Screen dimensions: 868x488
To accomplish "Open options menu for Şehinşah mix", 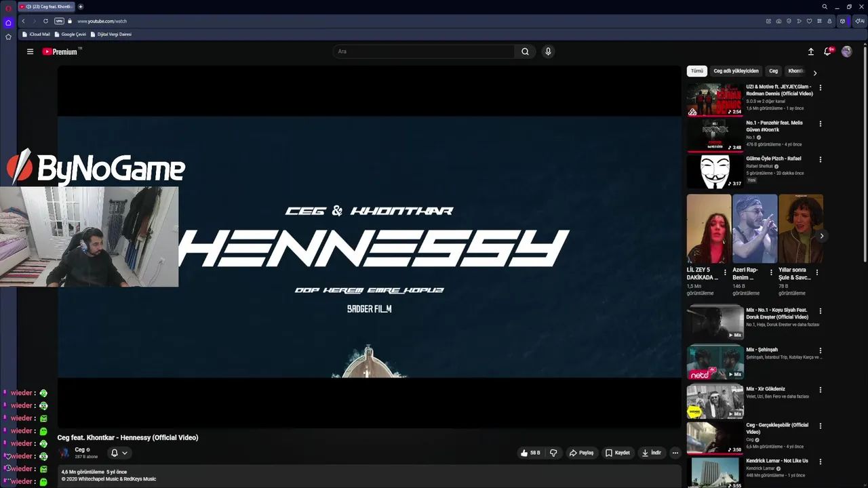I will (x=820, y=350).
